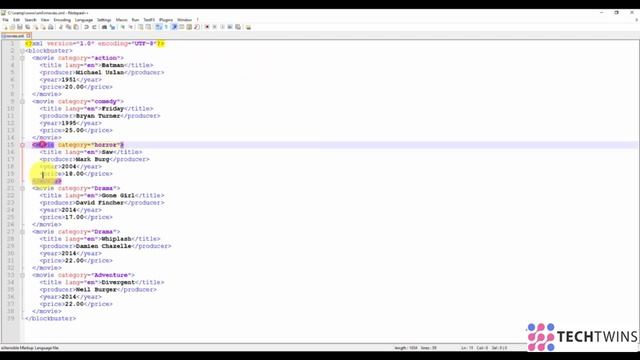Screen dimensions: 640x360
Task: Undo the last edit via toolbar
Action: [87, 27]
